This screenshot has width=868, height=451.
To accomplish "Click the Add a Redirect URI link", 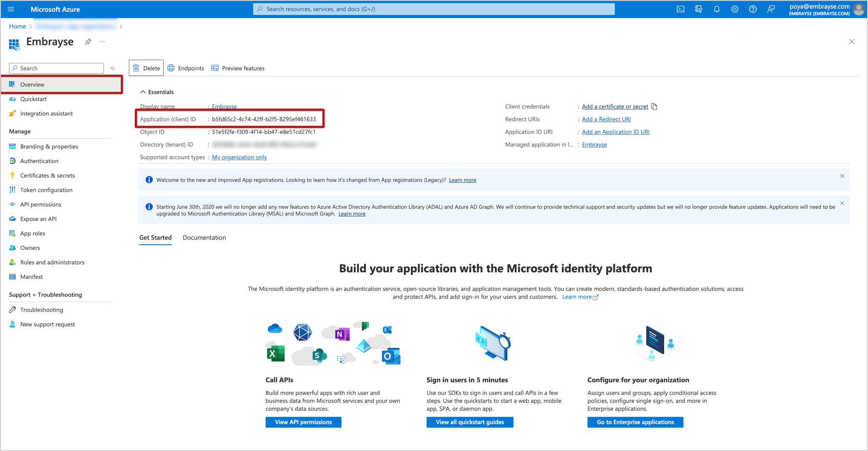I will tap(606, 119).
